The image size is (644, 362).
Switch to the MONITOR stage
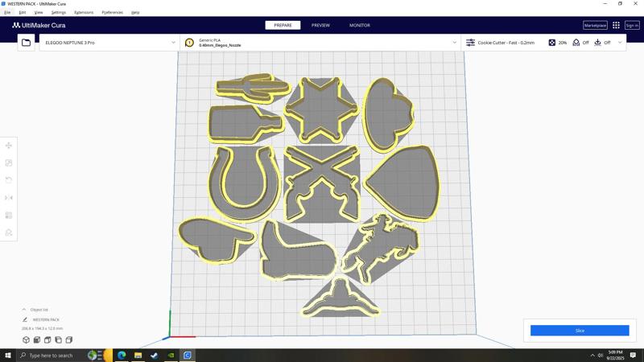(x=360, y=26)
